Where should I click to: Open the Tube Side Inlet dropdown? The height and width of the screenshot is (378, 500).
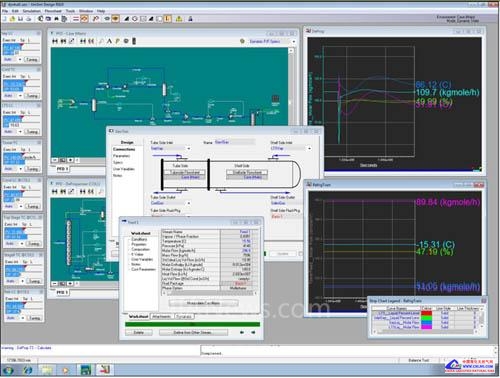pyautogui.click(x=189, y=148)
